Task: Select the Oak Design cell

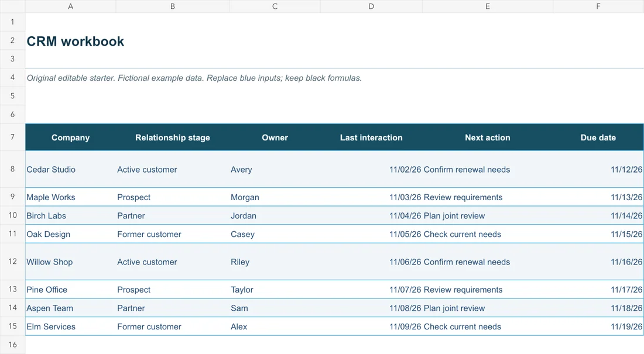Action: pos(71,234)
